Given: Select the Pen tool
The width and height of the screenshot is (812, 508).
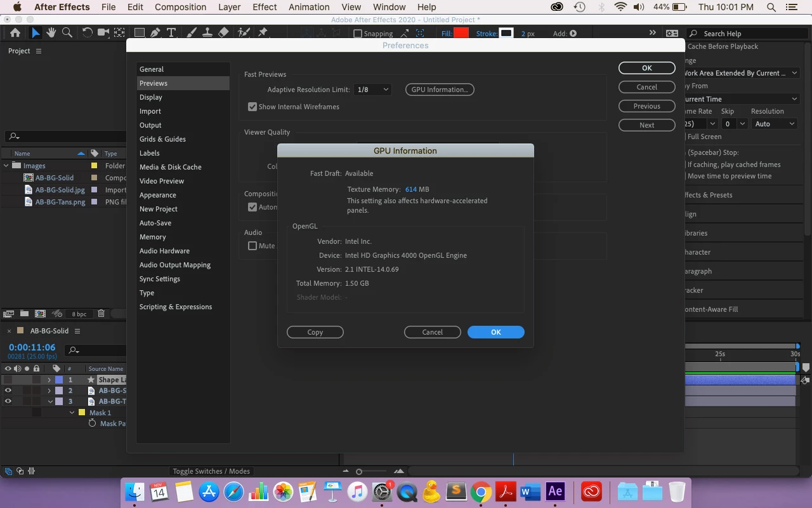Looking at the screenshot, I should tap(155, 33).
